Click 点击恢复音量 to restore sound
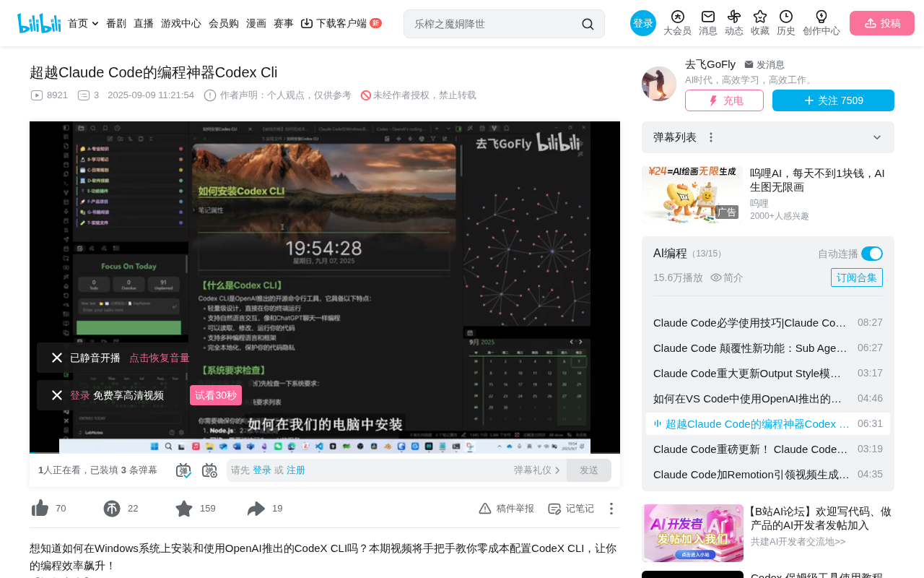Viewport: 924px width, 578px height. [160, 358]
